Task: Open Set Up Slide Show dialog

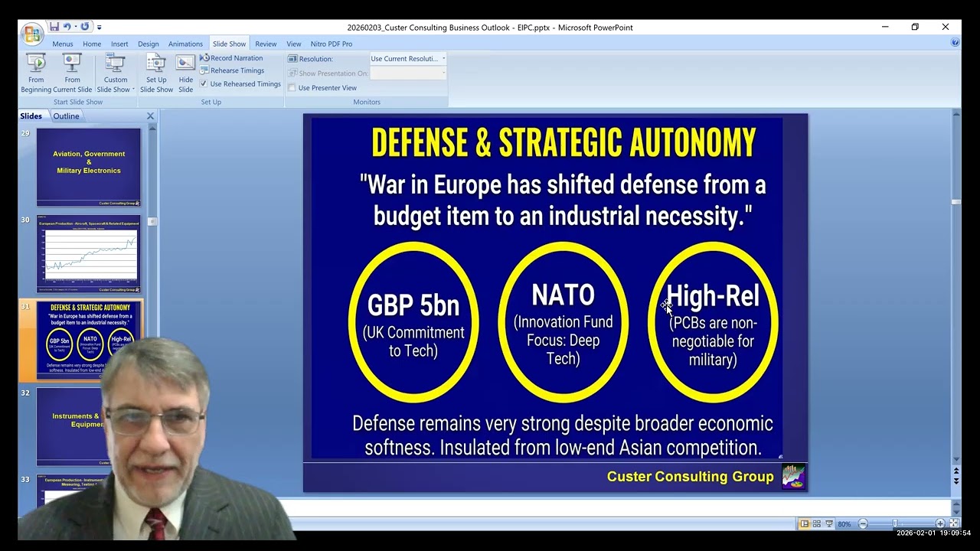Action: 156,73
